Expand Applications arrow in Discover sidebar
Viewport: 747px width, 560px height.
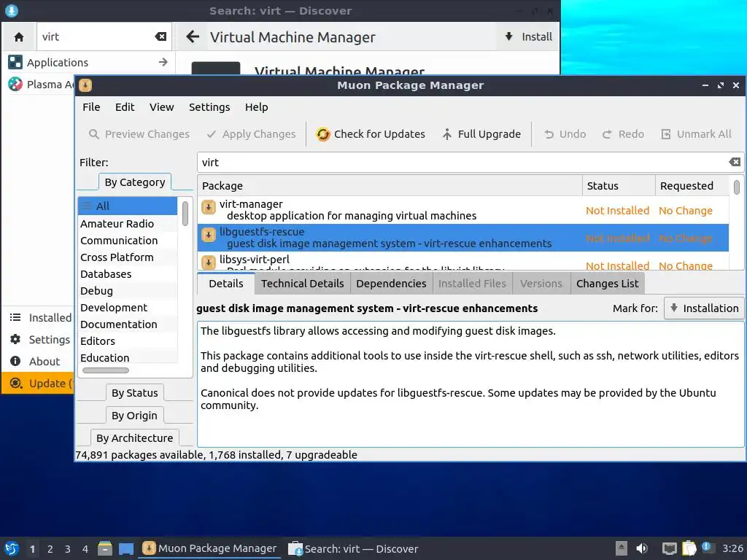pos(163,63)
